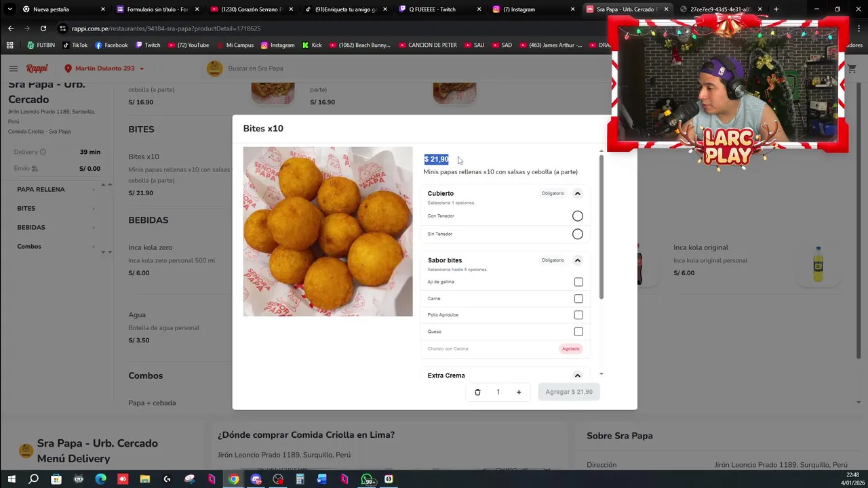Image resolution: width=868 pixels, height=488 pixels.
Task: Open WhatsApp from taskbar
Action: point(366,479)
